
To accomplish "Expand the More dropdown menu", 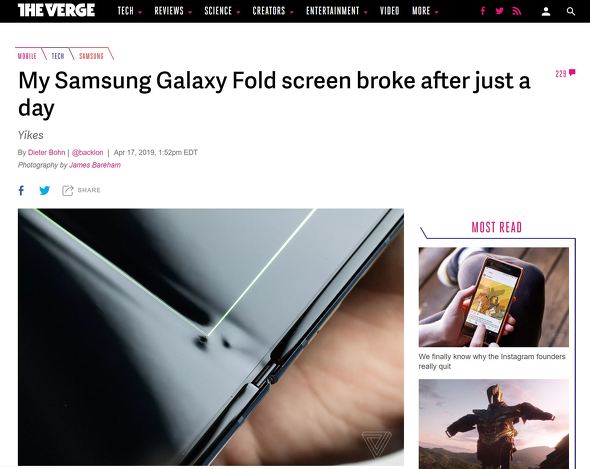I will (425, 11).
